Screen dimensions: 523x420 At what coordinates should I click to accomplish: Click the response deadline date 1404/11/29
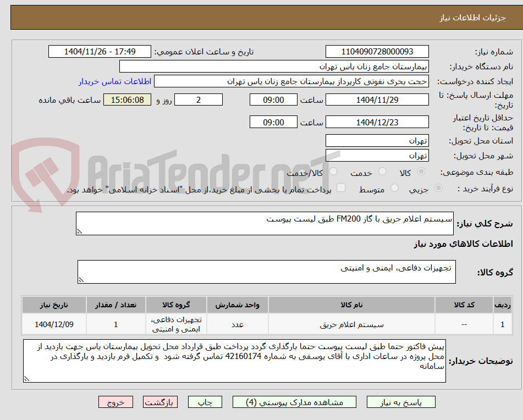point(377,100)
